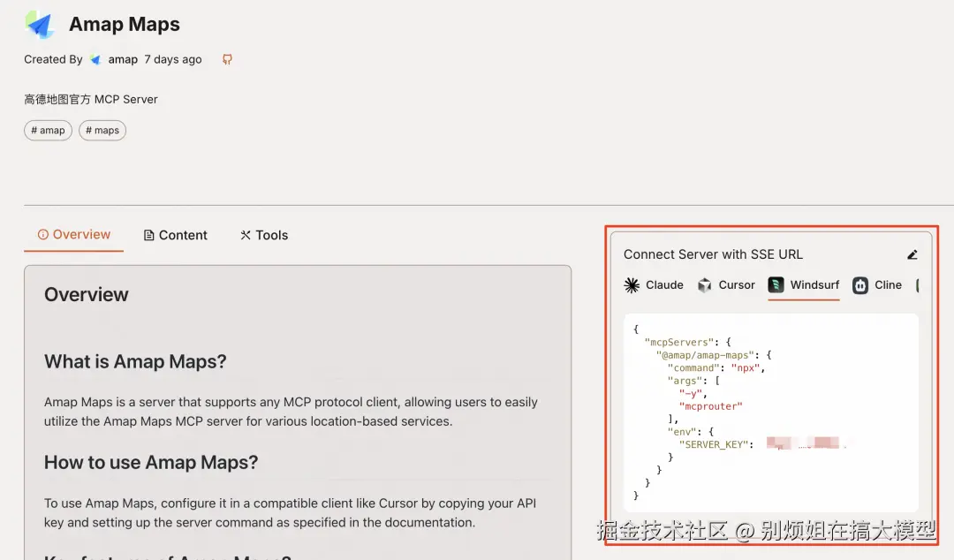
Task: Click the Cursor cube icon
Action: tap(705, 285)
